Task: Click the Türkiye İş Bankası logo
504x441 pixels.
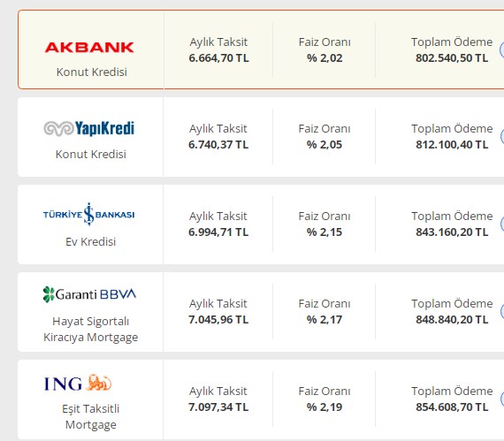Action: click(x=89, y=214)
